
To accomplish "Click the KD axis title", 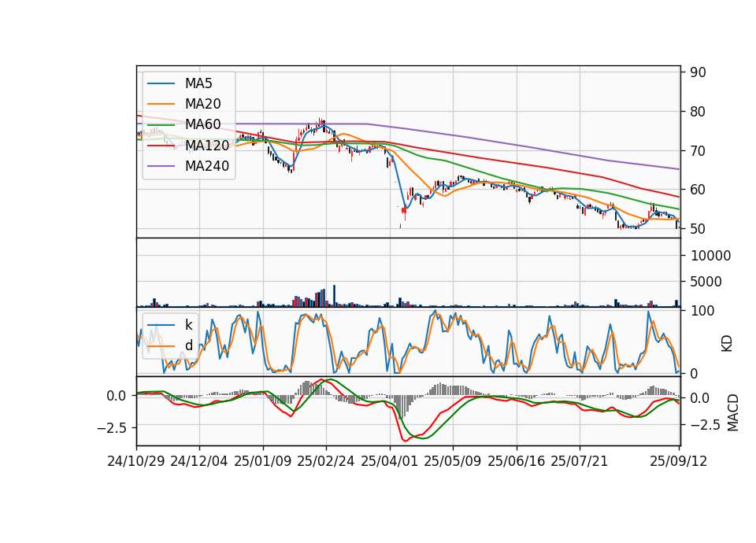I will (x=727, y=343).
